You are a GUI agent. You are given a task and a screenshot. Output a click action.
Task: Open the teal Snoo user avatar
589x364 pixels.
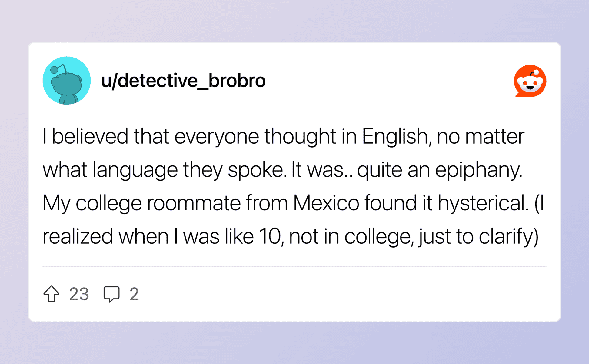(x=67, y=81)
